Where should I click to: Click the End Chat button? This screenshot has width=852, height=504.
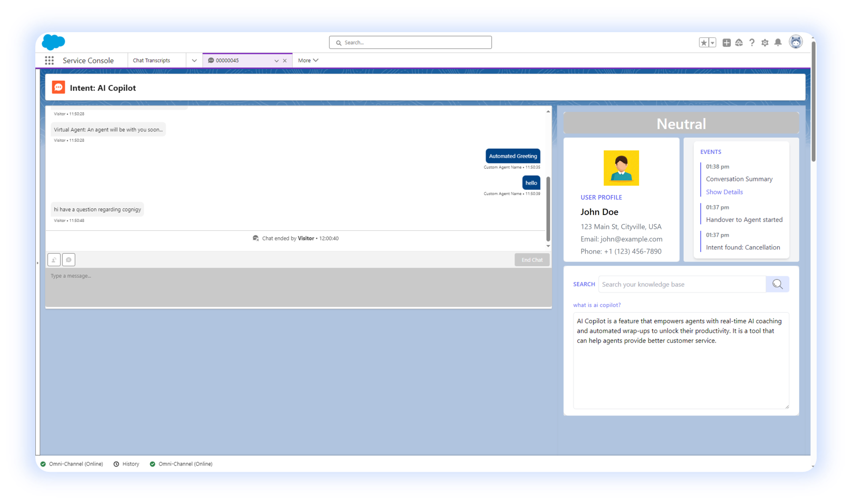tap(532, 260)
